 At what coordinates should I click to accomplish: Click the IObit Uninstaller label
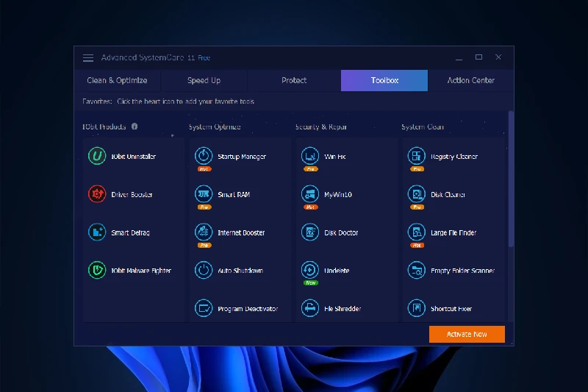(134, 157)
